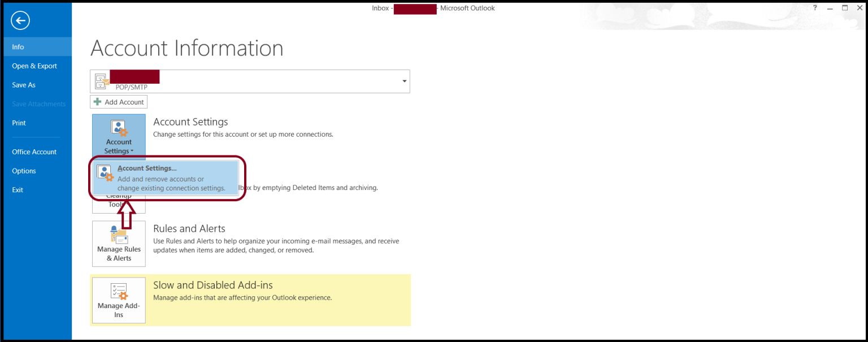Go back using the circled arrow
868x342 pixels.
coord(20,21)
